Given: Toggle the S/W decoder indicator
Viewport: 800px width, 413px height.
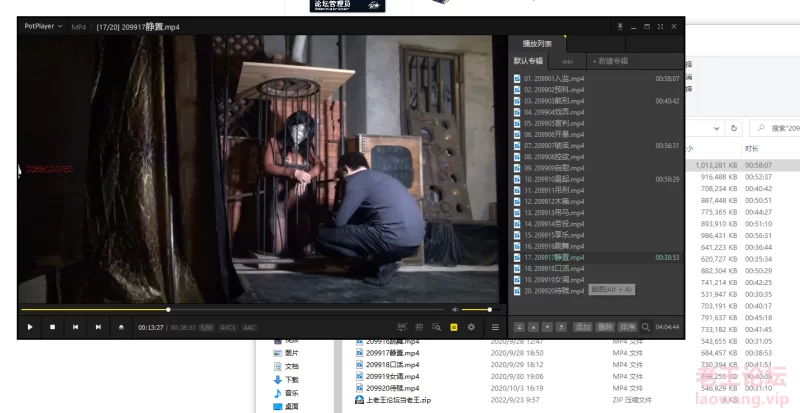Looking at the screenshot, I should pos(206,328).
